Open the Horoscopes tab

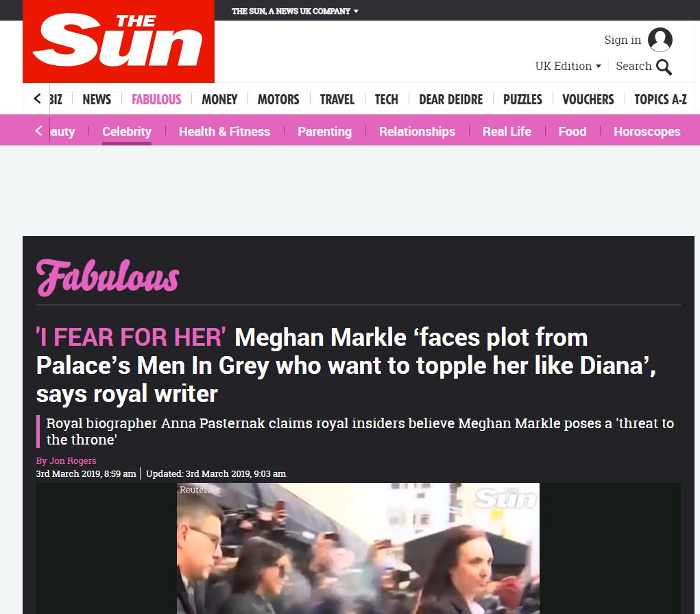pyautogui.click(x=647, y=132)
